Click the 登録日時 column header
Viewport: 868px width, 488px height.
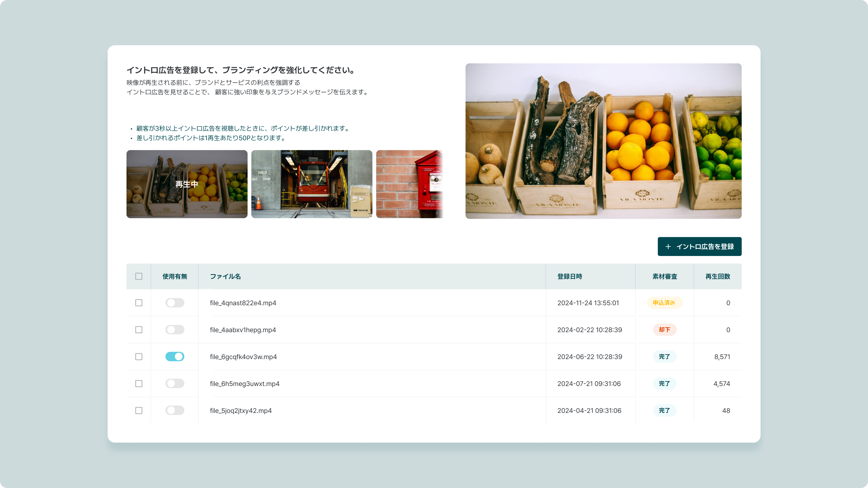pyautogui.click(x=569, y=276)
